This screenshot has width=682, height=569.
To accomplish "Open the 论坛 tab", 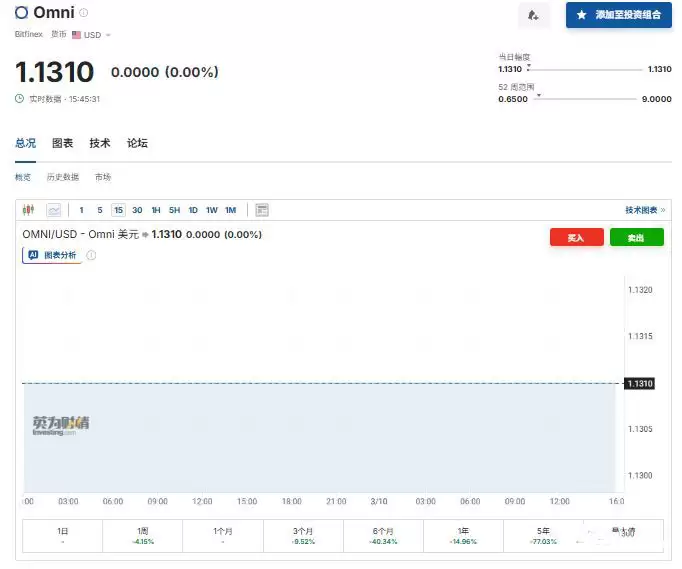I will (x=137, y=143).
